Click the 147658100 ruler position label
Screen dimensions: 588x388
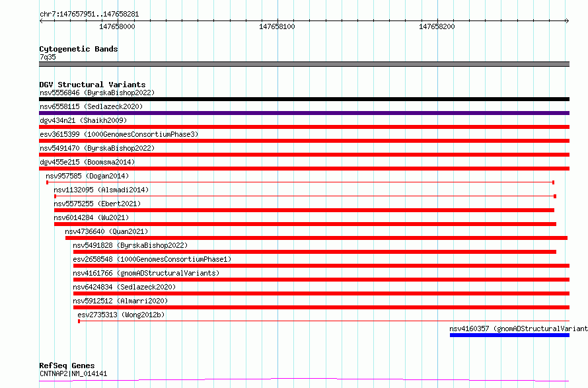click(277, 26)
